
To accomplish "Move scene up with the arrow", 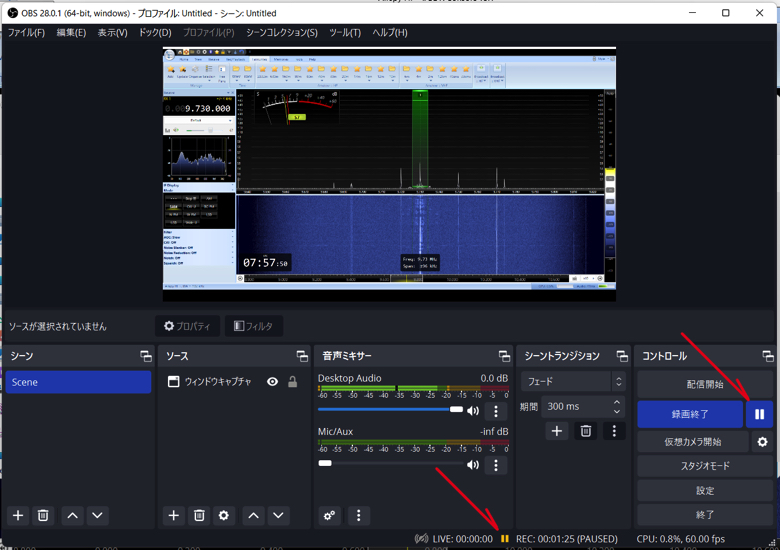I will (72, 516).
